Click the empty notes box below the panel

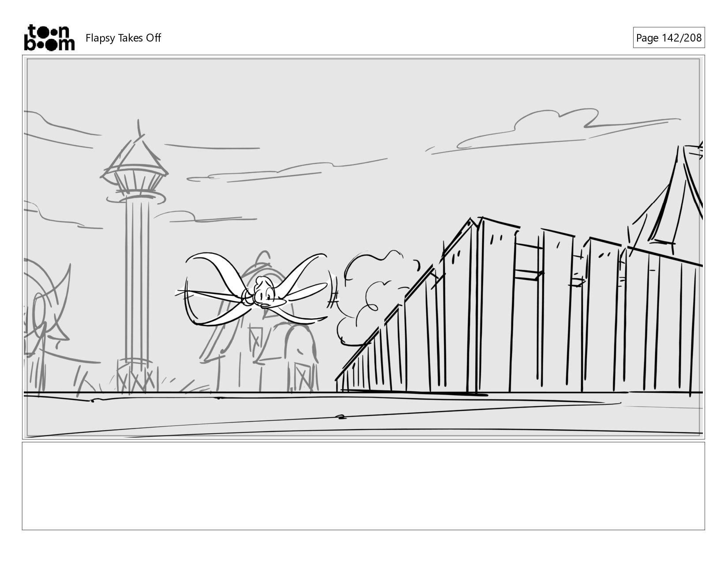pyautogui.click(x=363, y=486)
